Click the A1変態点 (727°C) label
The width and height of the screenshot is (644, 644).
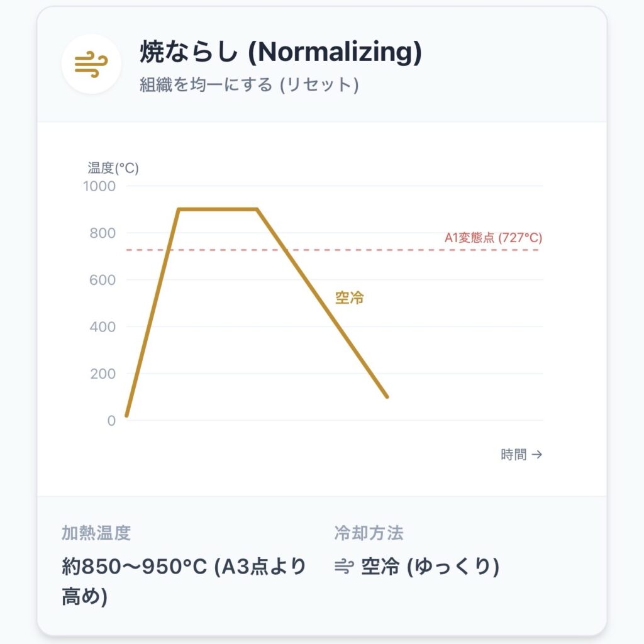[x=493, y=238]
